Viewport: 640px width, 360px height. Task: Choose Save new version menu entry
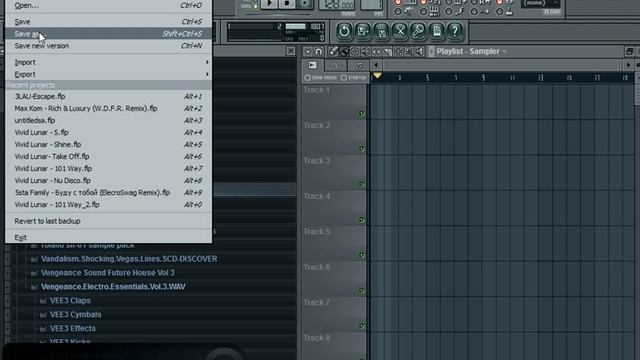point(109,46)
